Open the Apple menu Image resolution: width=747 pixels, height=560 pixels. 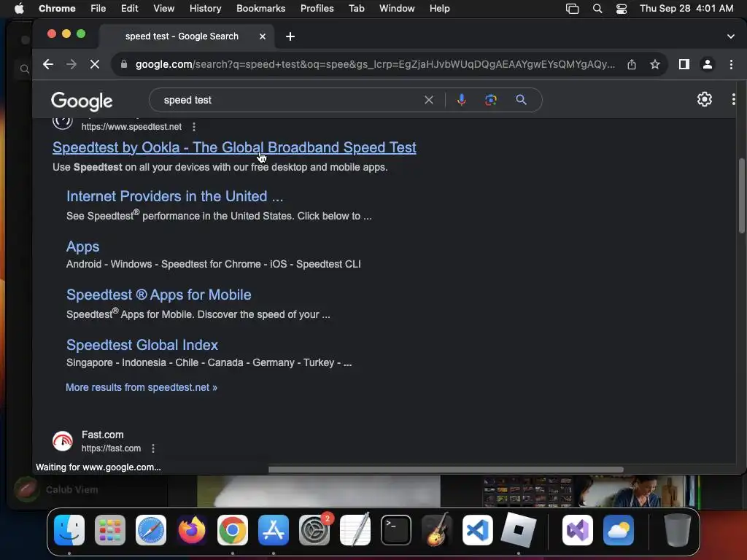19,8
